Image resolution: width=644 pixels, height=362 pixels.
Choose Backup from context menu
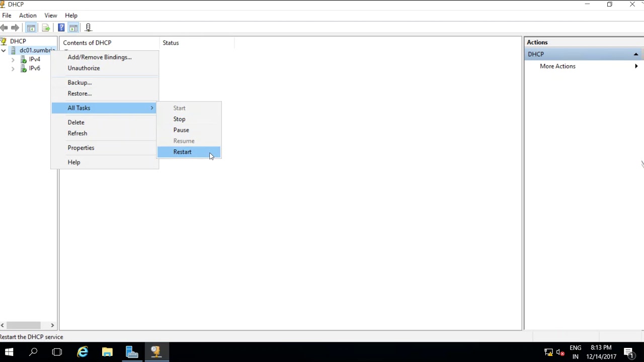coord(105,82)
